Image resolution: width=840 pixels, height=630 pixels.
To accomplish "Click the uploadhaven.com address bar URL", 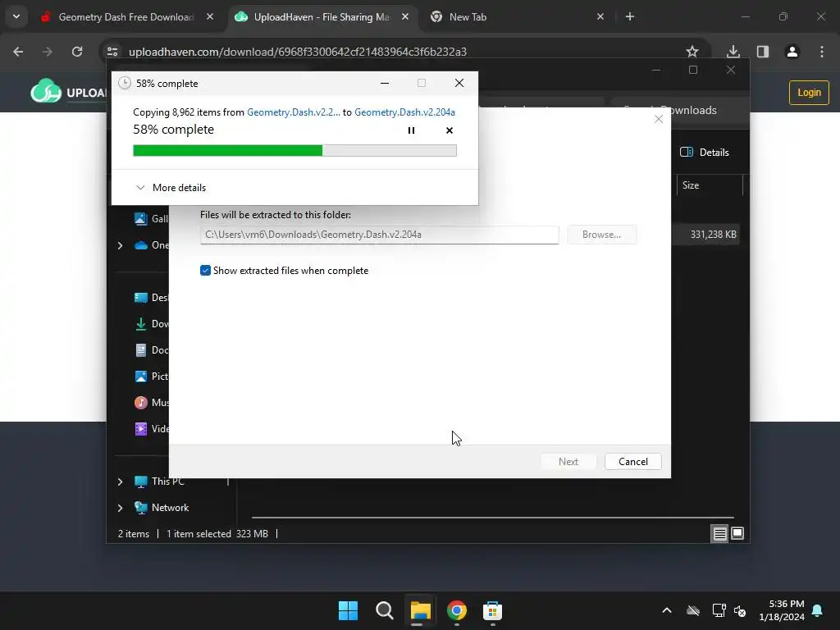I will pyautogui.click(x=297, y=52).
